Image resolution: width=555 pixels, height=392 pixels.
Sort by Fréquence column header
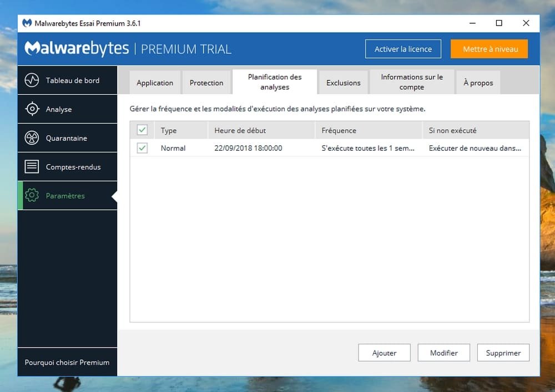point(369,130)
